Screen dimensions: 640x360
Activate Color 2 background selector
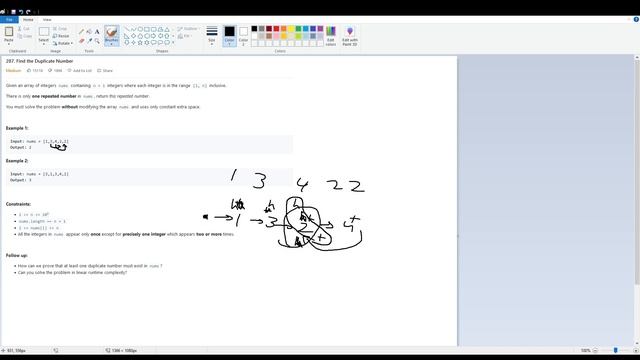pyautogui.click(x=243, y=36)
